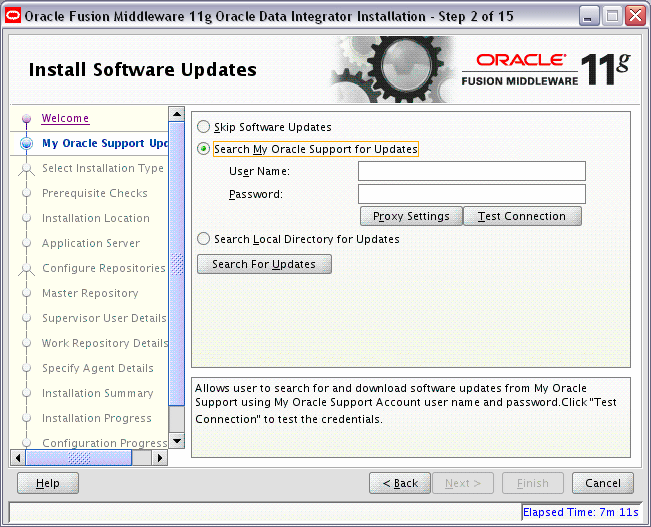This screenshot has height=527, width=651.
Task: Click Configuration Progress step
Action: pyautogui.click(x=105, y=443)
